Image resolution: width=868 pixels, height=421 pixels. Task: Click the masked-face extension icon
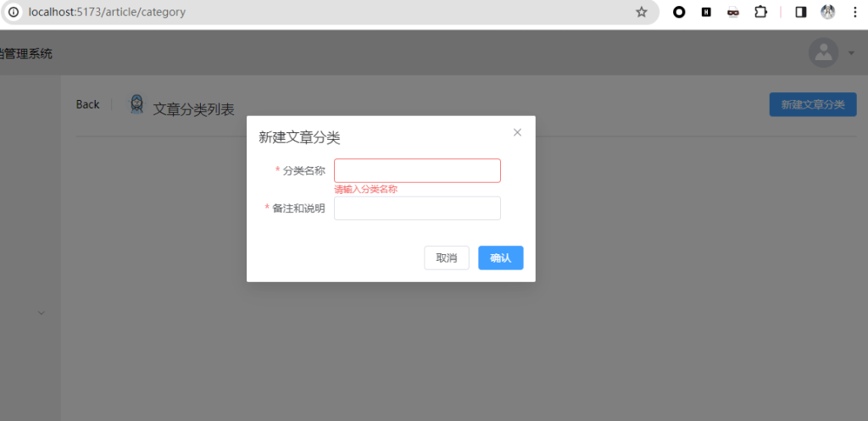[x=733, y=13]
